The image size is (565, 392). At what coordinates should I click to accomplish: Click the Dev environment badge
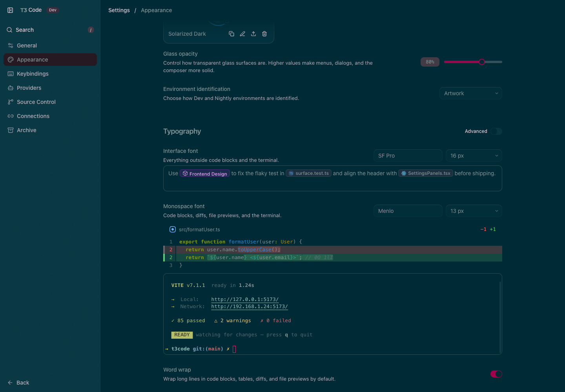53,10
